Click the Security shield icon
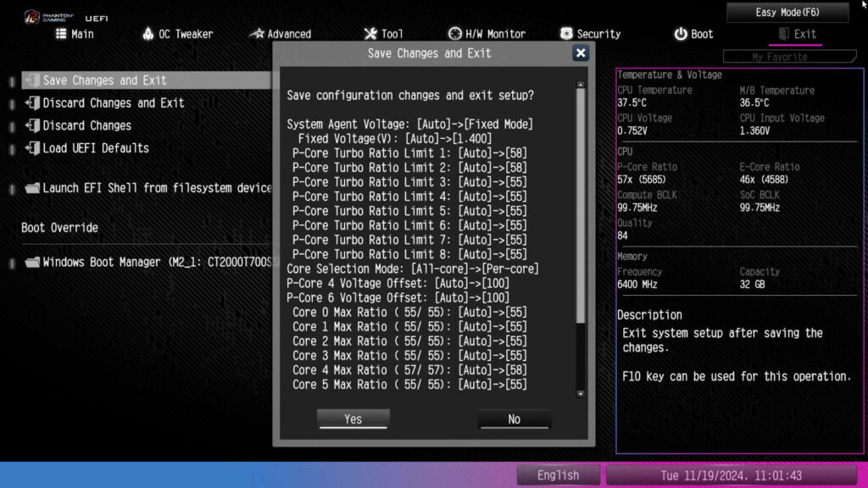 pos(566,34)
